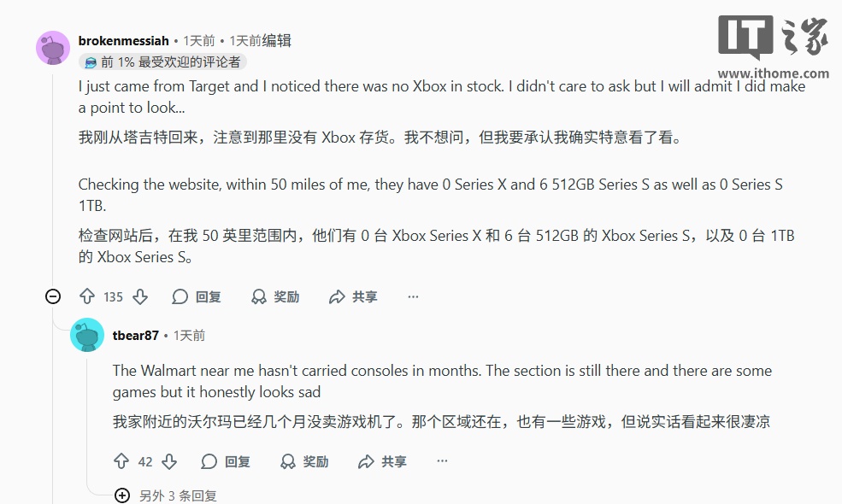Downvote brokenmessiah's comment
Screen dimensions: 842x504
(140, 296)
